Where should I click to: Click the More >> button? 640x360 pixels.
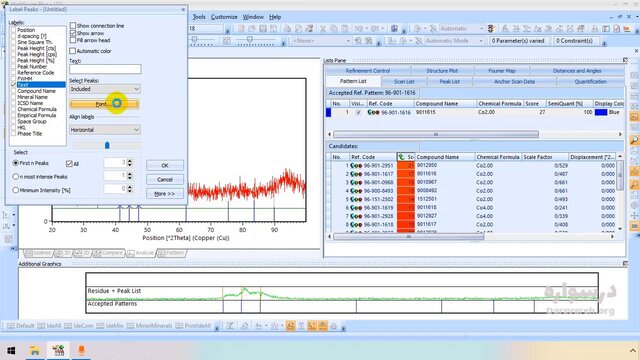click(x=165, y=193)
